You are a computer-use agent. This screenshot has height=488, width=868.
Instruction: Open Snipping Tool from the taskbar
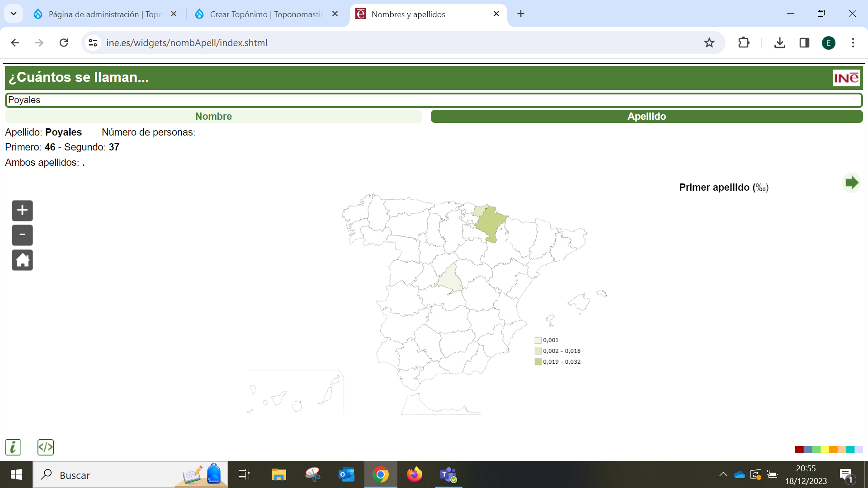313,475
